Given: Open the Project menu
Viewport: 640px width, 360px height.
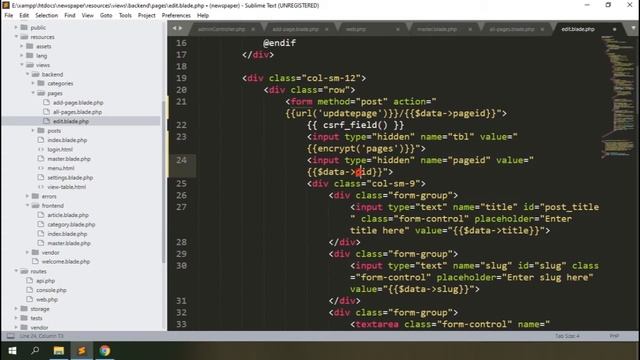Looking at the screenshot, I should pos(147,16).
